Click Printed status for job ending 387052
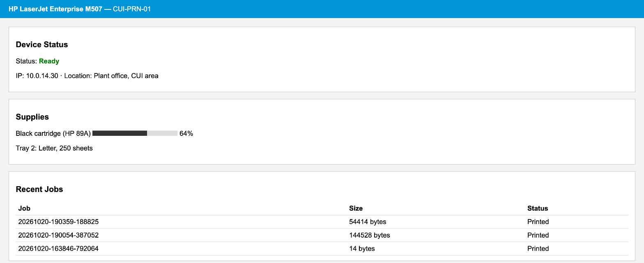The width and height of the screenshot is (644, 263). [x=538, y=236]
